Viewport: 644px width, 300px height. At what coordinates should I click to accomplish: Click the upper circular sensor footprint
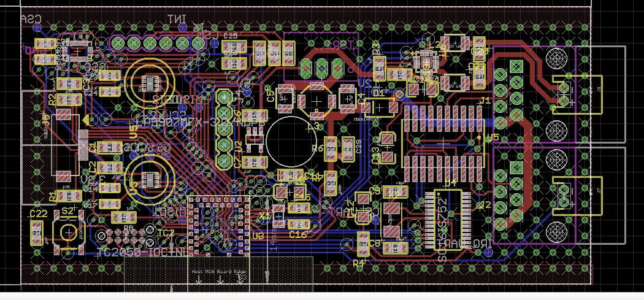coord(150,82)
